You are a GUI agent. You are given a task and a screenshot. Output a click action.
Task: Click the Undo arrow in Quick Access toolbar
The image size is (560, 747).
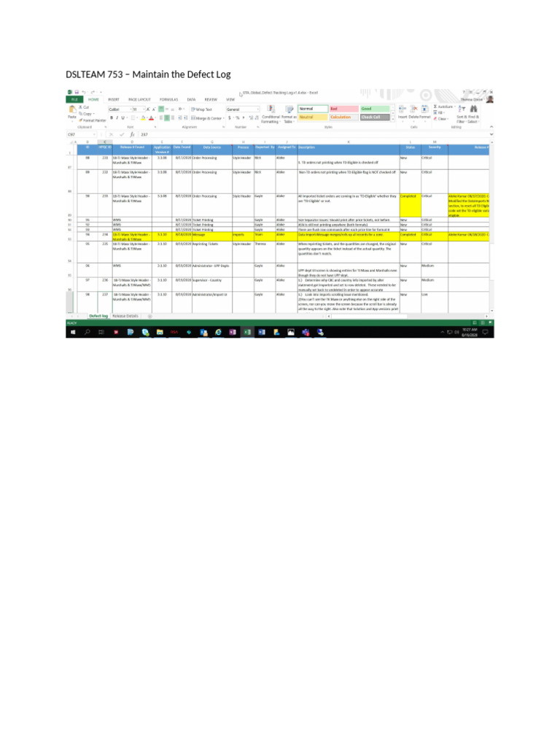coord(83,92)
